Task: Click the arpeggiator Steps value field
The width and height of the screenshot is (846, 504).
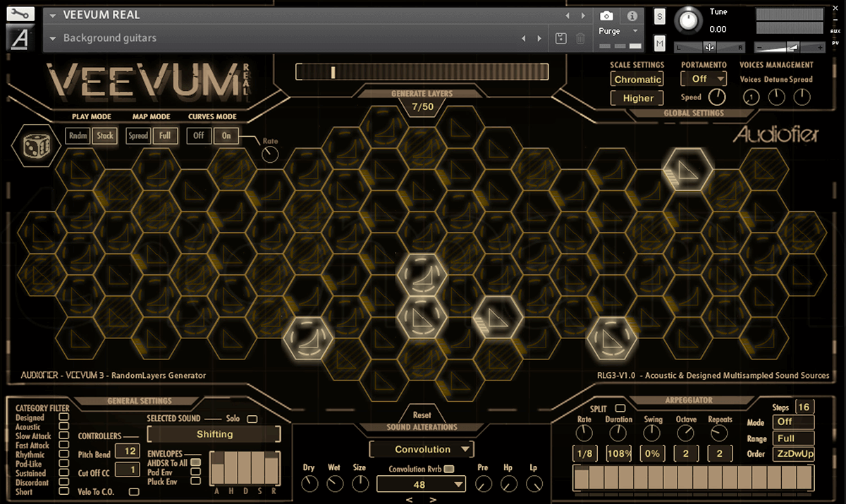Action: (x=804, y=407)
